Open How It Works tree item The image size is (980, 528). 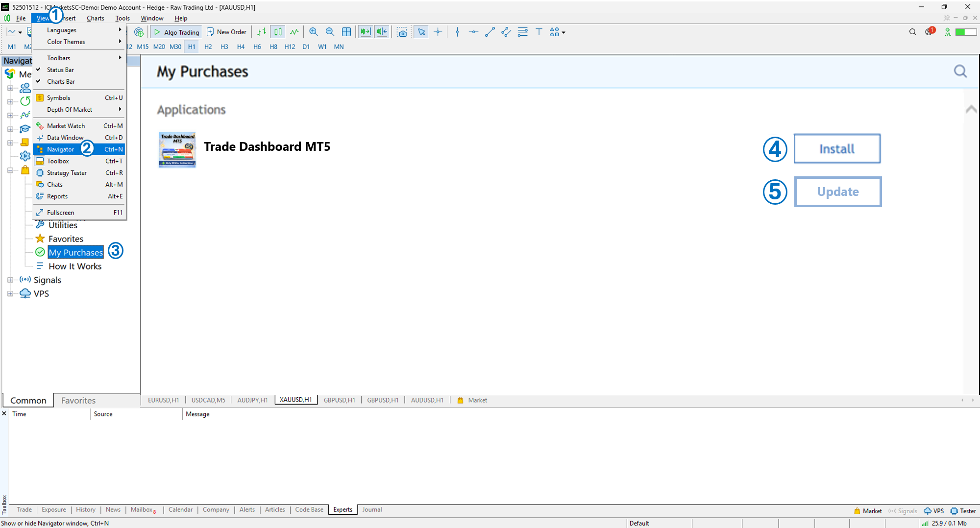tap(75, 266)
